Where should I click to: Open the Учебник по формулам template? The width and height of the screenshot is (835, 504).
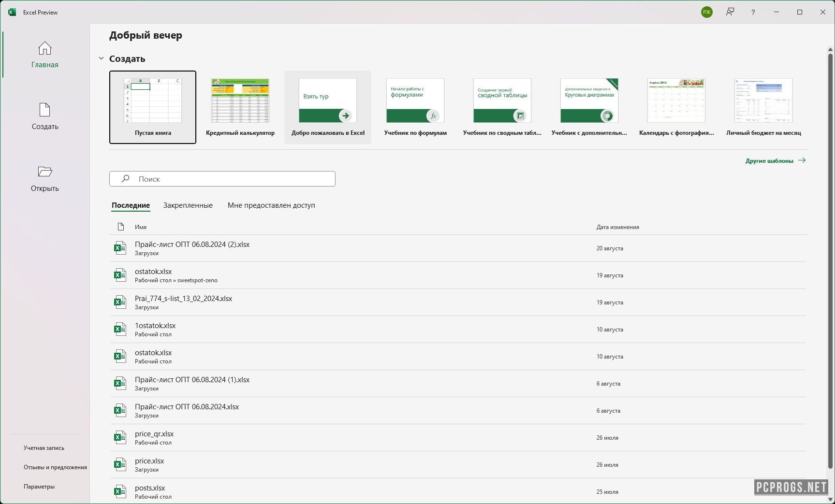click(x=415, y=107)
